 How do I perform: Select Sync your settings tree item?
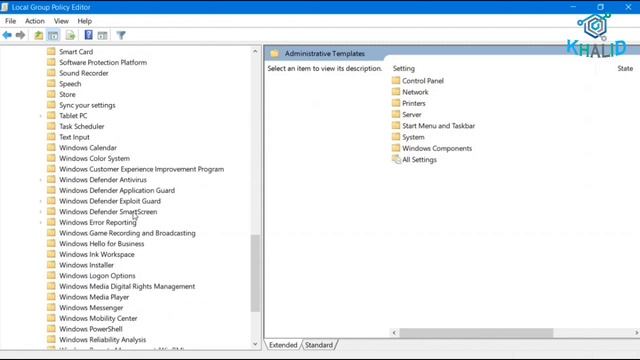(87, 105)
